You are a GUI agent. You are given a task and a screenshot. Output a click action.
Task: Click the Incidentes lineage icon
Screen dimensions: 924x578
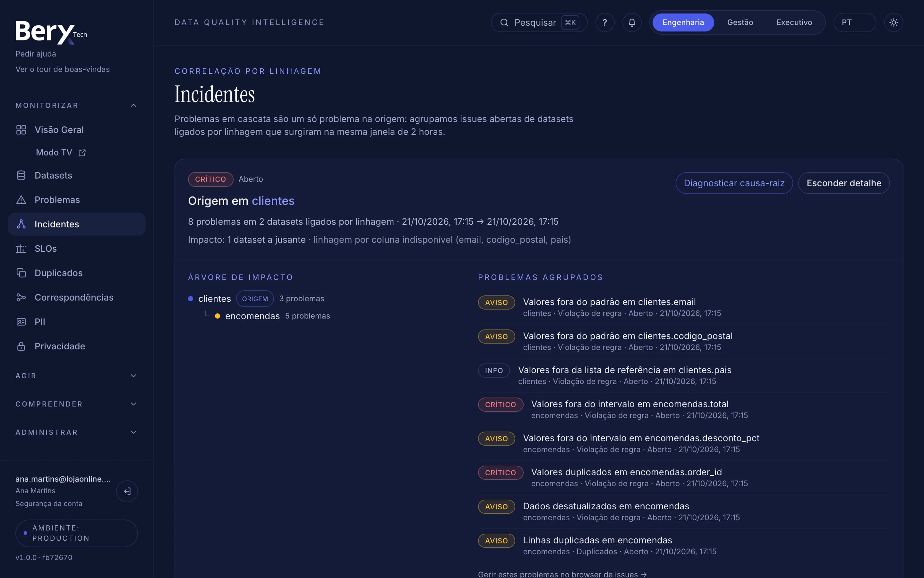point(21,224)
